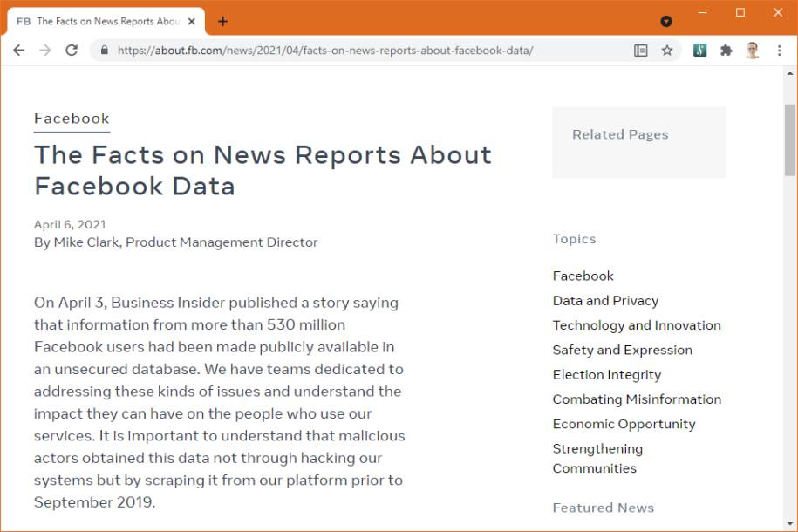Click the Topics heading
This screenshot has width=798, height=532.
pyautogui.click(x=574, y=239)
